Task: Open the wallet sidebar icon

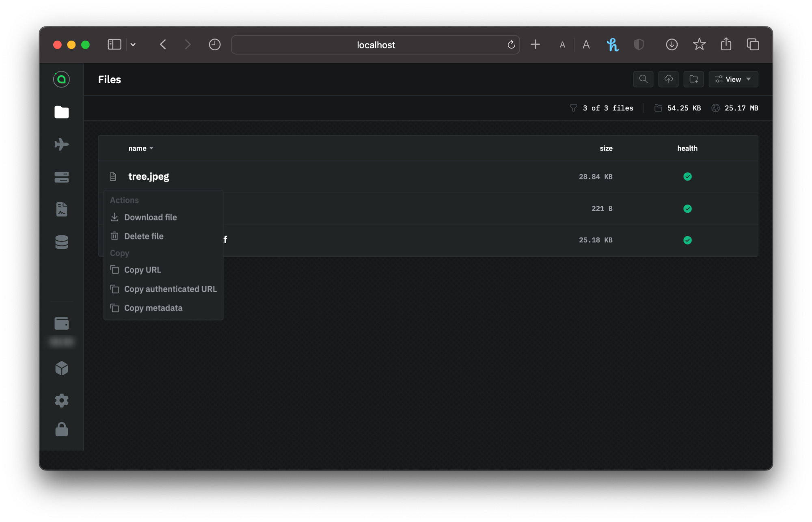Action: (x=61, y=324)
